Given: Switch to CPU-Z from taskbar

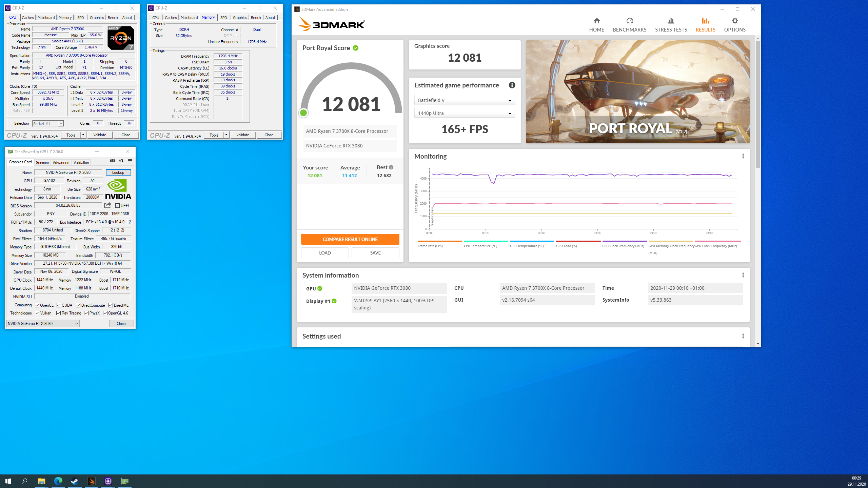Looking at the screenshot, I should (x=108, y=481).
